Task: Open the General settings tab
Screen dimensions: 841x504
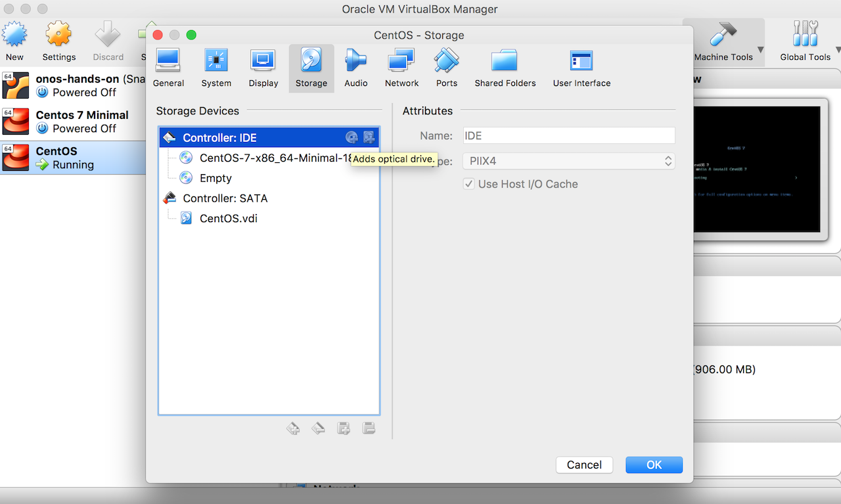Action: (x=168, y=68)
